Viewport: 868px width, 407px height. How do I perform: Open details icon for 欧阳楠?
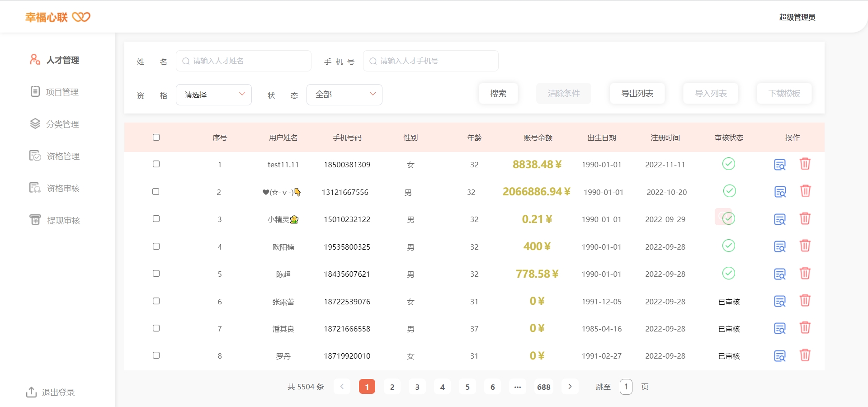[x=780, y=246]
